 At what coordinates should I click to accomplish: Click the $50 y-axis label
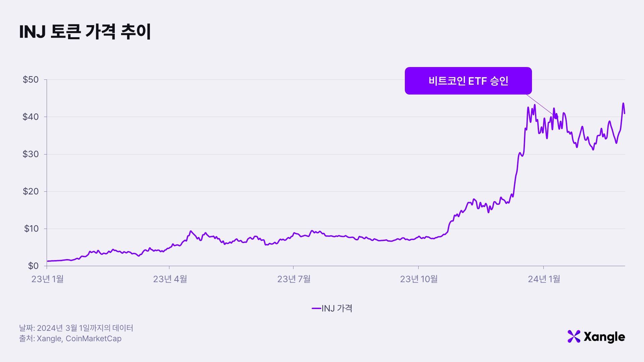pos(31,80)
